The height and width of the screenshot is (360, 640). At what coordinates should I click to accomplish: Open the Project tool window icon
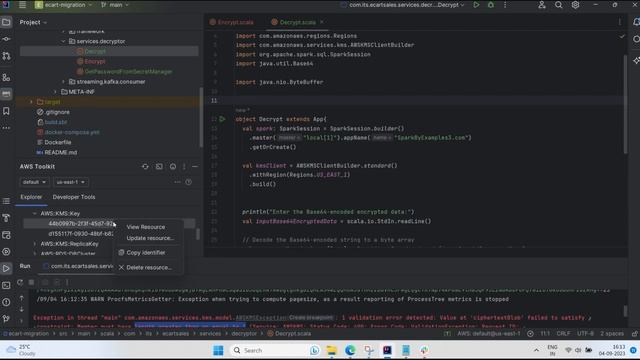point(6,22)
